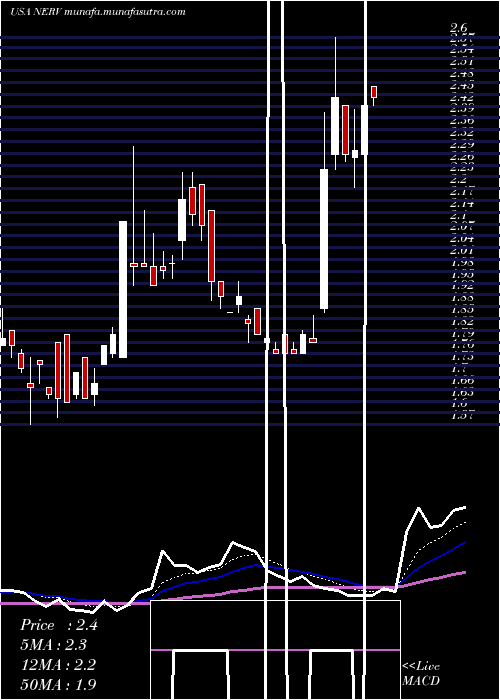Click the 2.01 price axis label

pos(462,251)
